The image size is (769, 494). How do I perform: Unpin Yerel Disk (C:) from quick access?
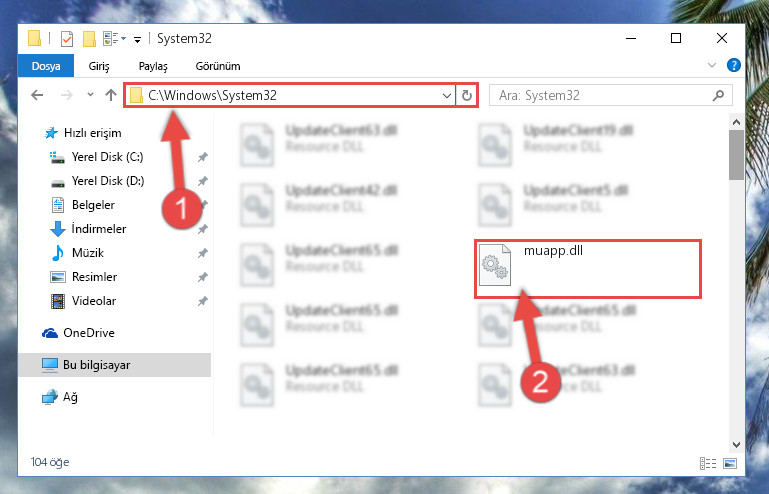coord(202,157)
